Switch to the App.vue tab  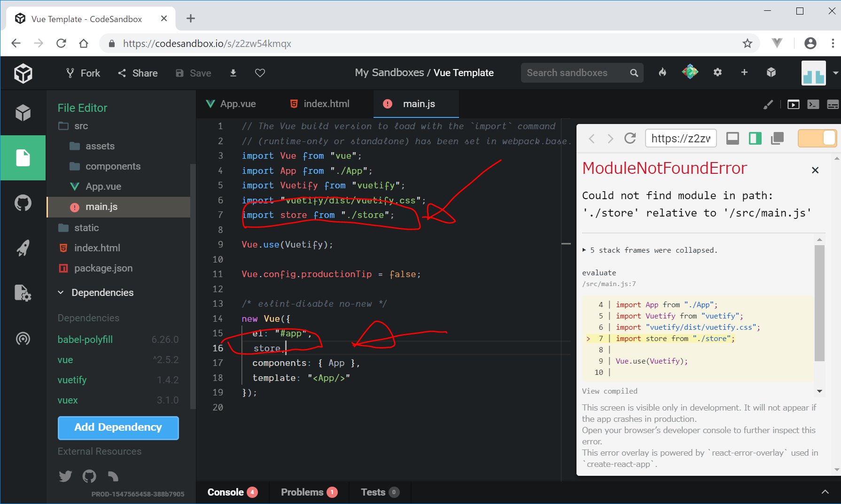(232, 104)
